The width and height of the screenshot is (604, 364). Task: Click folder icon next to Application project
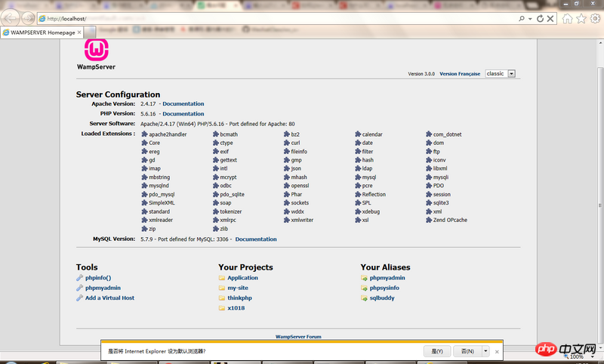pyautogui.click(x=222, y=278)
